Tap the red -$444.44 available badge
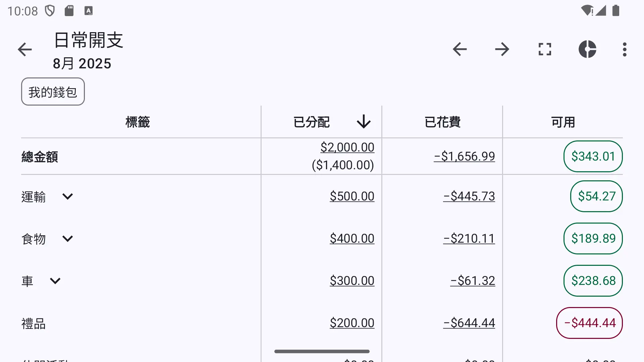The width and height of the screenshot is (644, 362). [589, 323]
